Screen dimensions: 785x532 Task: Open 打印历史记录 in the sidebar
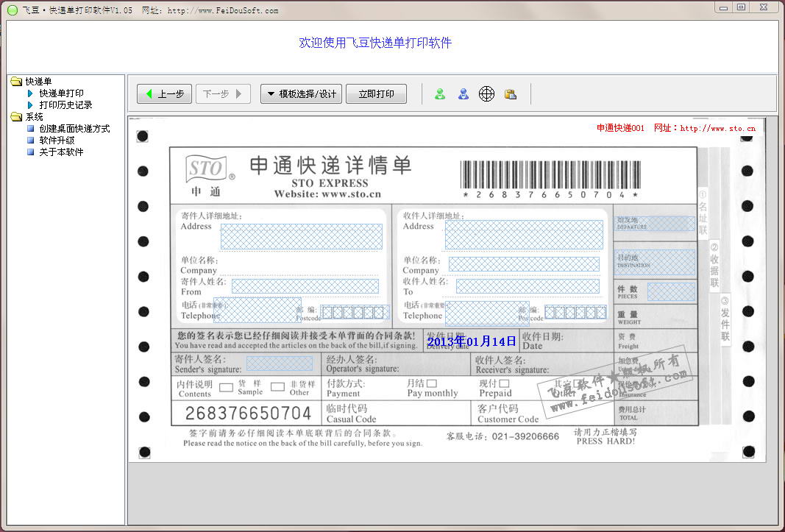pos(65,104)
